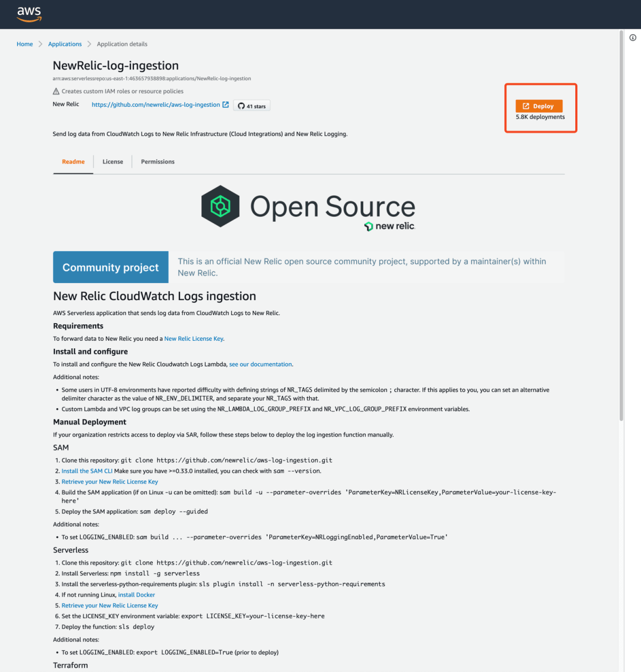Click the page vertical scrollbar
641x672 pixels.
tap(621, 226)
